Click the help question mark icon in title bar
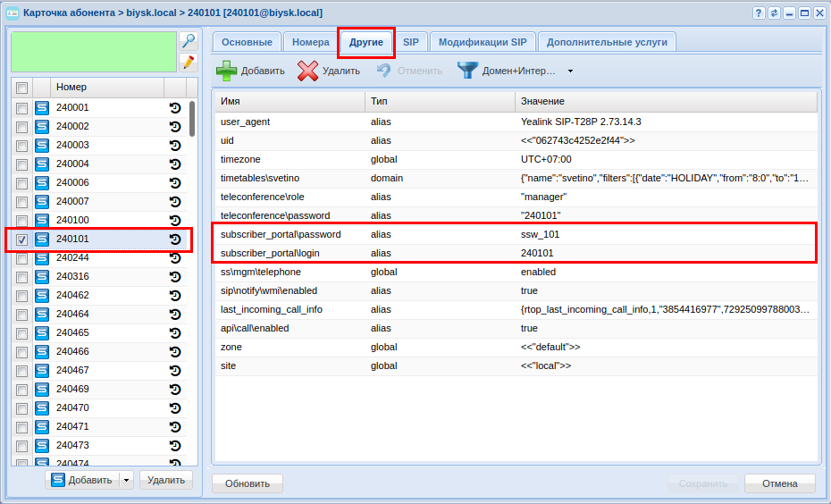This screenshot has width=831, height=504. click(x=759, y=13)
